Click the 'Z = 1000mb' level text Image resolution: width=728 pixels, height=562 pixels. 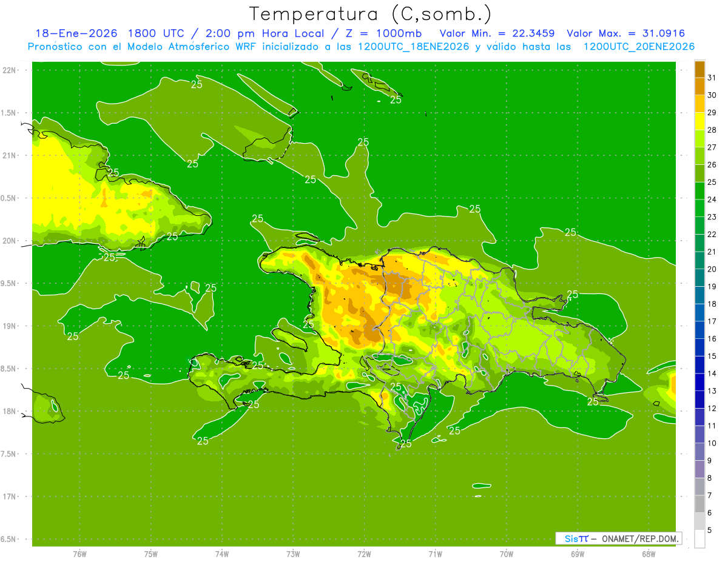click(x=384, y=33)
